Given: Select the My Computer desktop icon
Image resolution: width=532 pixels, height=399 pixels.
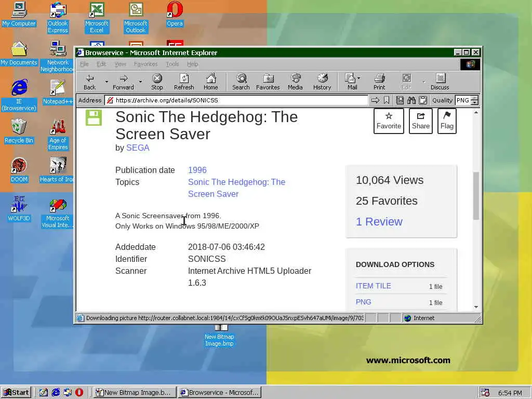Looking at the screenshot, I should click(x=19, y=14).
